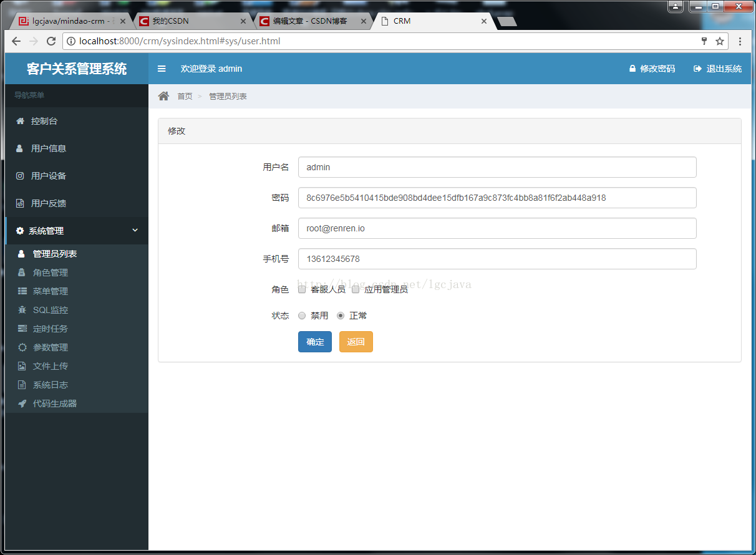Click 修改密码 link in header
Screen dimensions: 756x555
657,69
